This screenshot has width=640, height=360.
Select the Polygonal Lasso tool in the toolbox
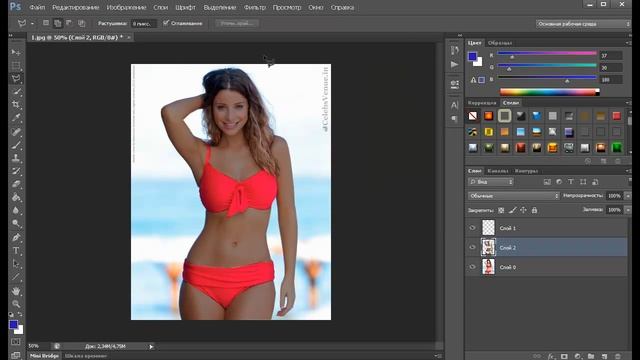[16, 78]
